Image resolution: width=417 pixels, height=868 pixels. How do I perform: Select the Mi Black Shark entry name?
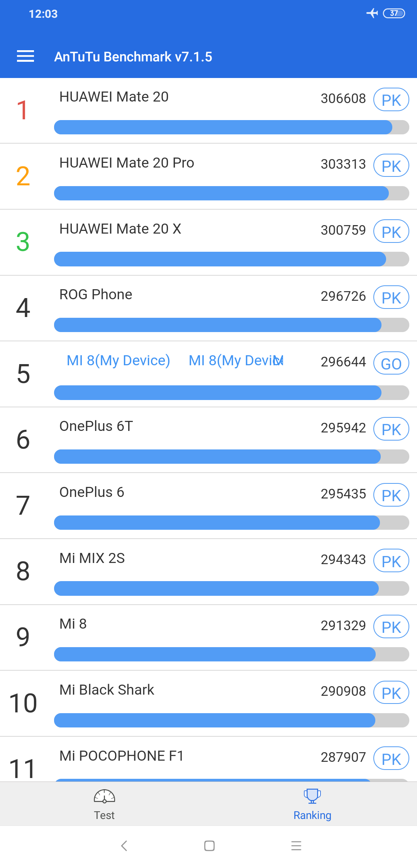click(x=107, y=690)
